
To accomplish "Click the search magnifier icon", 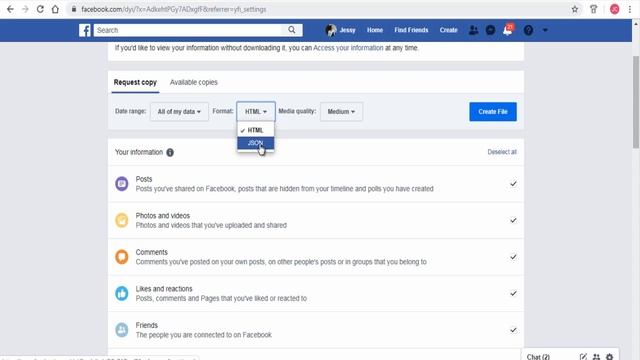I will click(291, 30).
